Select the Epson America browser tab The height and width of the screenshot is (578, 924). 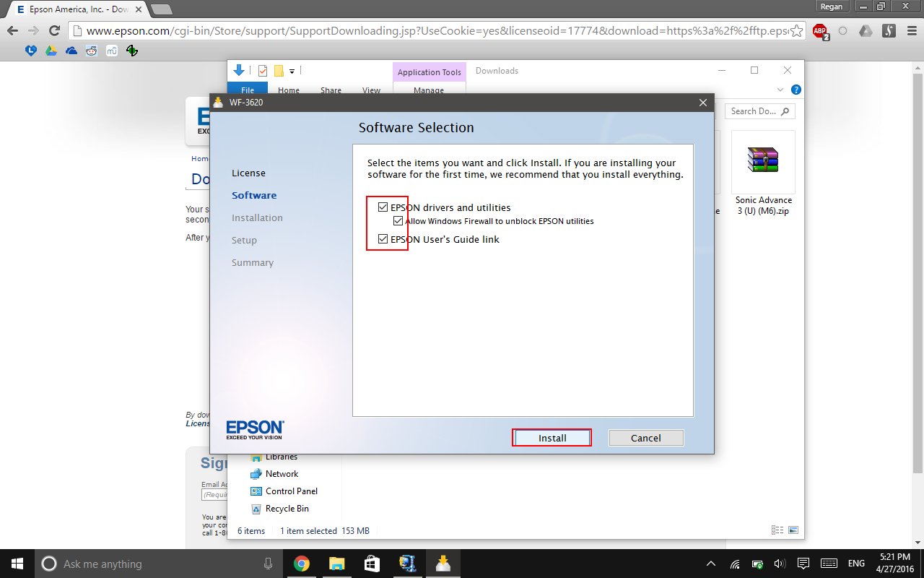tap(75, 9)
